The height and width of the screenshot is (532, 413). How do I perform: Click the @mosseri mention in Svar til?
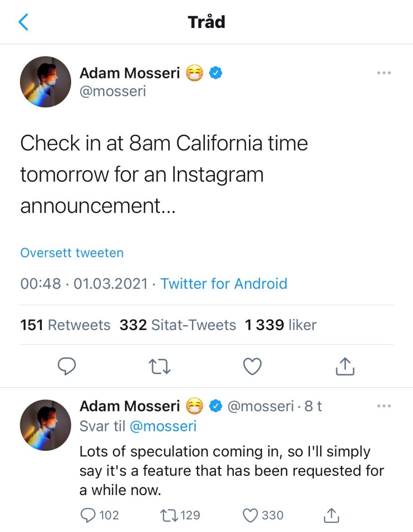[x=163, y=426]
